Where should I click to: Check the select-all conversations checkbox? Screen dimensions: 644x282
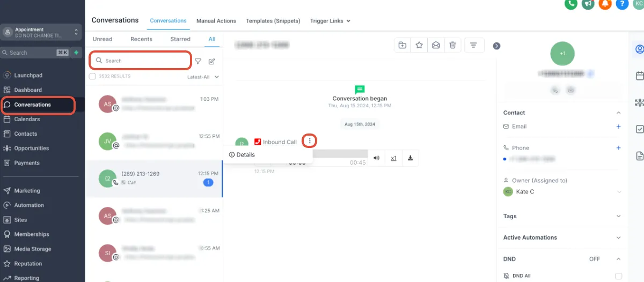click(92, 77)
